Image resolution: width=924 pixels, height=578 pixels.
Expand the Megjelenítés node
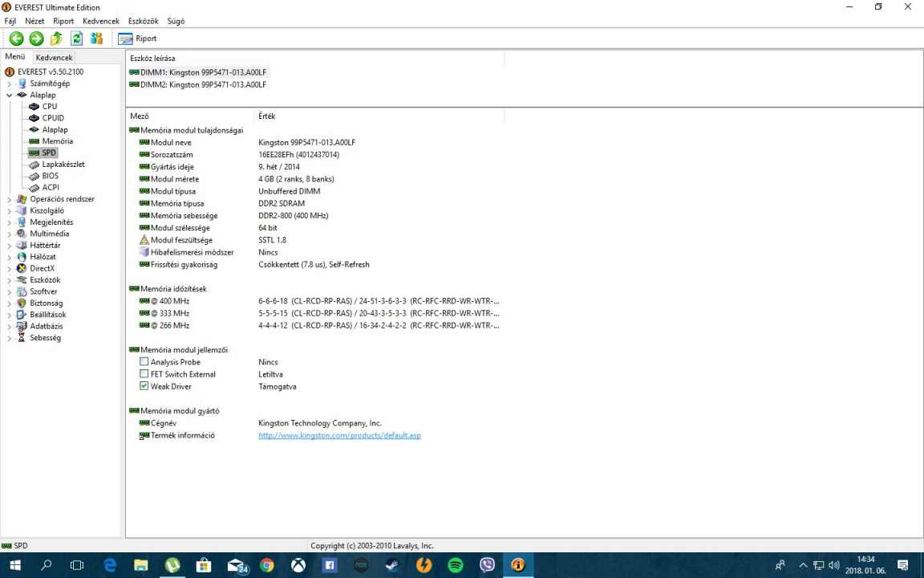pos(10,222)
